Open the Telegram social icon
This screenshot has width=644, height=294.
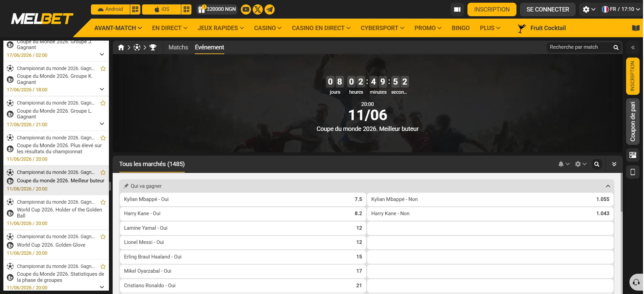[270, 9]
